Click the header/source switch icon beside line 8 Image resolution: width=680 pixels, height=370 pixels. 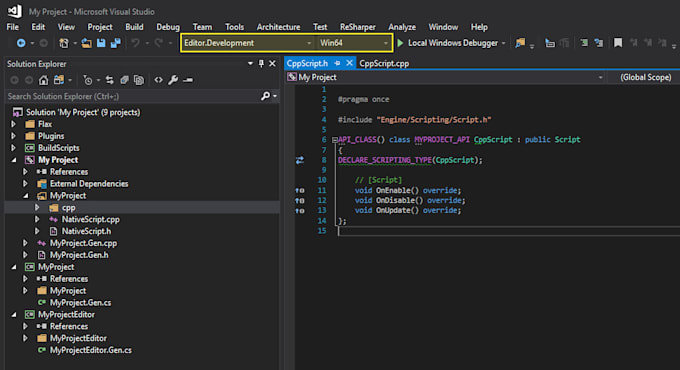(300, 160)
